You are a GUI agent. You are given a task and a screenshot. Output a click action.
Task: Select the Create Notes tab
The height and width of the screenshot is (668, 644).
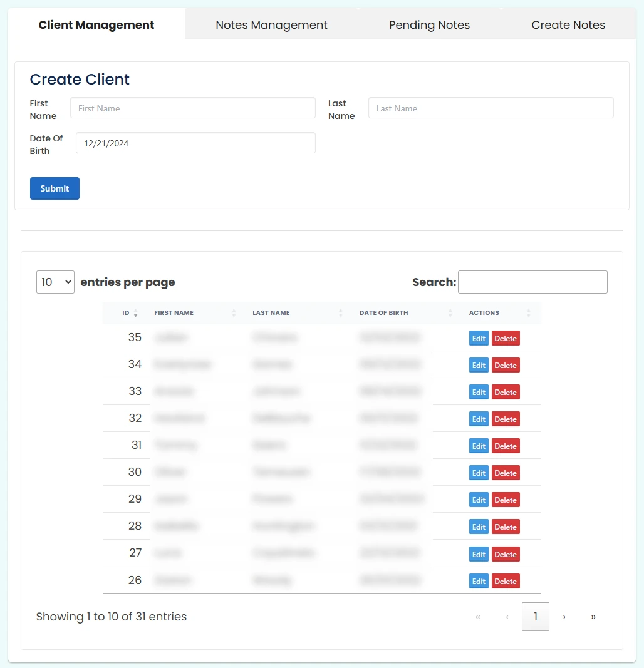pyautogui.click(x=568, y=25)
